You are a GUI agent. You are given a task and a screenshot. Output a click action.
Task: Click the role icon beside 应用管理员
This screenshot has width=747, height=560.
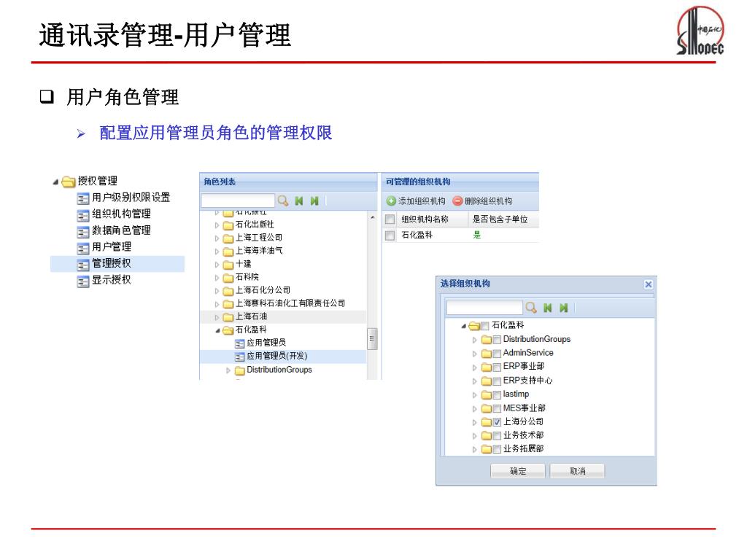[x=239, y=343]
